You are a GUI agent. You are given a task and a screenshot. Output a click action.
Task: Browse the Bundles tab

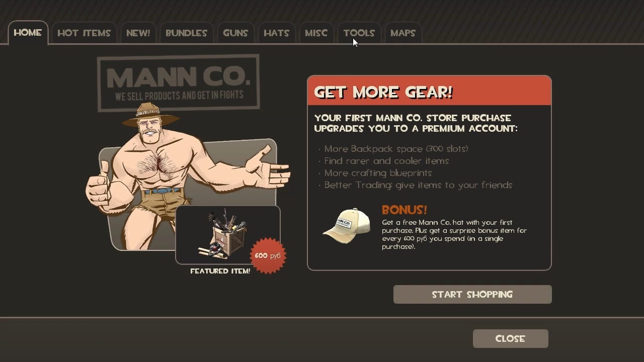186,33
